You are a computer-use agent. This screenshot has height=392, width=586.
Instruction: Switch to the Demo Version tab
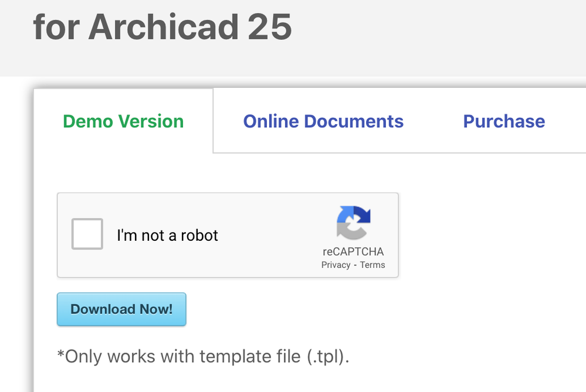123,121
